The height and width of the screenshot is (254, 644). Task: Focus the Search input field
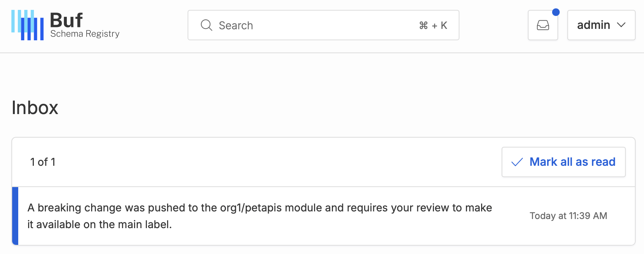click(x=323, y=25)
